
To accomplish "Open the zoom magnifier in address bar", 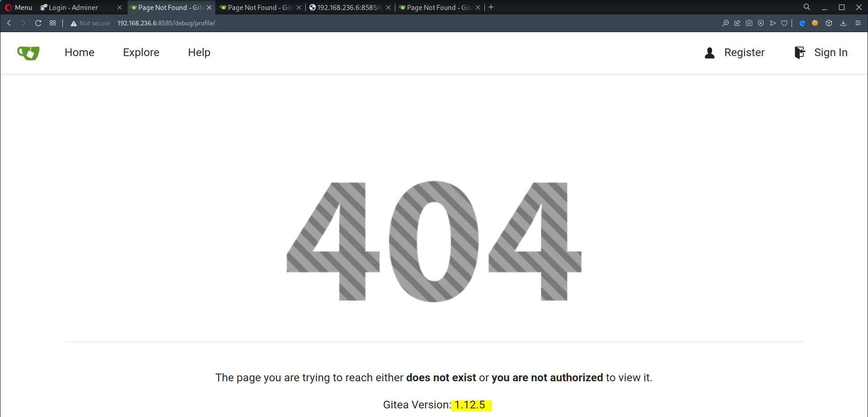I will click(726, 23).
